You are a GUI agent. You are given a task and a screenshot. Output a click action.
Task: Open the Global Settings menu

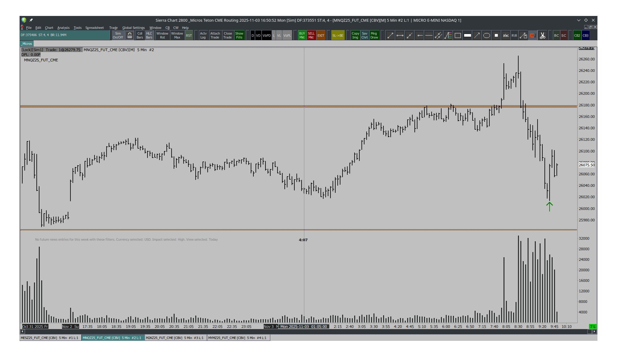pyautogui.click(x=133, y=28)
